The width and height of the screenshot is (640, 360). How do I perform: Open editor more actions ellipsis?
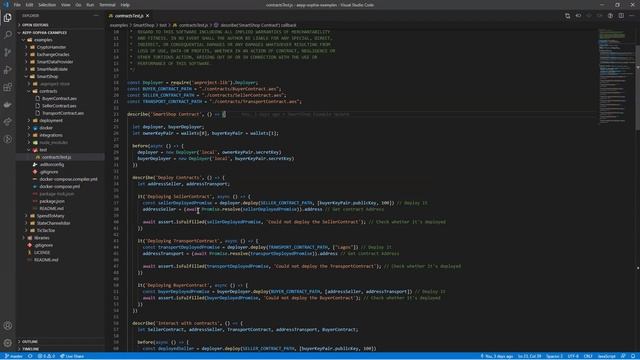click(632, 16)
